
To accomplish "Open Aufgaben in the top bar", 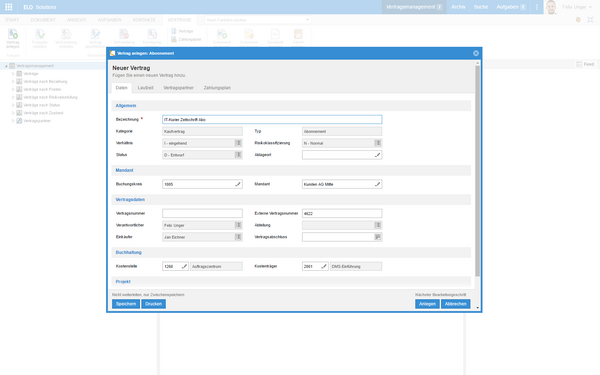I will [511, 7].
